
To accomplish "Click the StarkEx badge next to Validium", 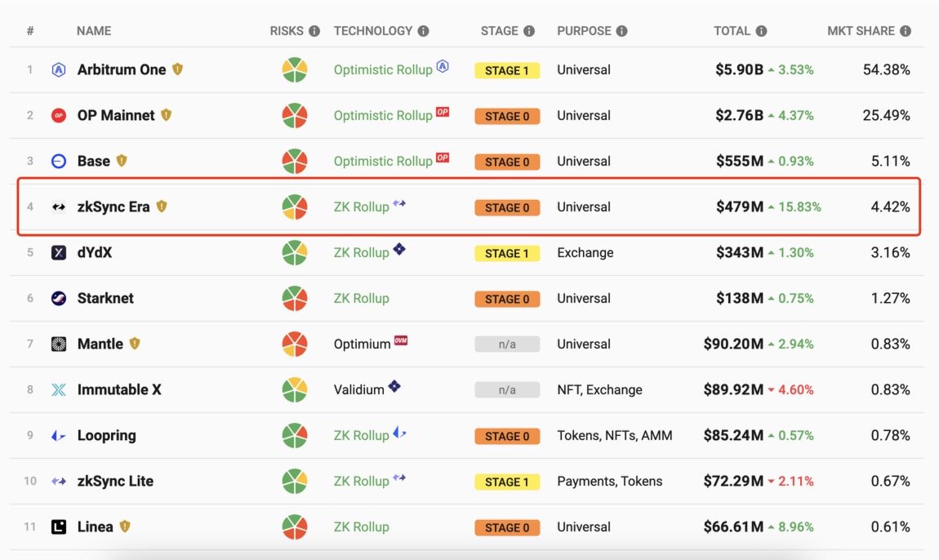I will (394, 386).
